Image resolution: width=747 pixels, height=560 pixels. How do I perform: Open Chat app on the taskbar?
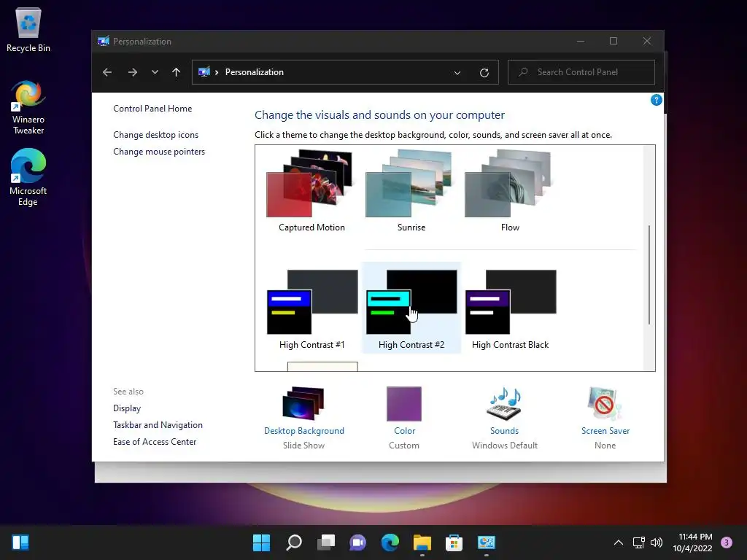tap(357, 542)
